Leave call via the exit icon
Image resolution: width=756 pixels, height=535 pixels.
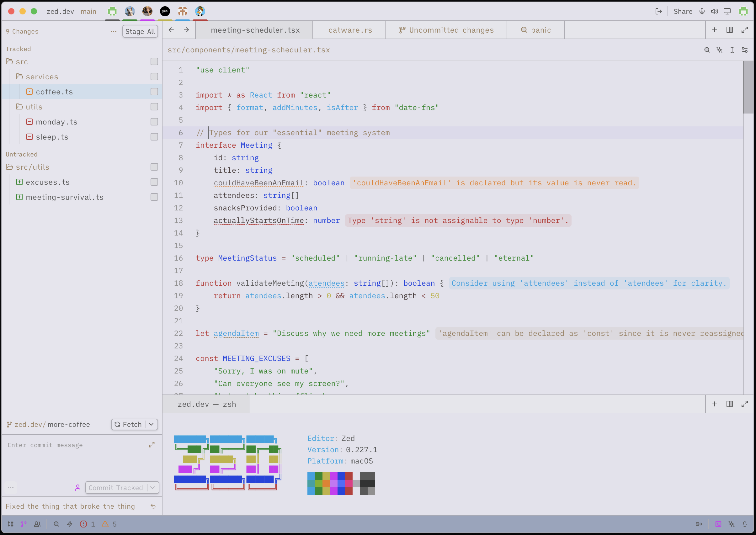pyautogui.click(x=658, y=12)
